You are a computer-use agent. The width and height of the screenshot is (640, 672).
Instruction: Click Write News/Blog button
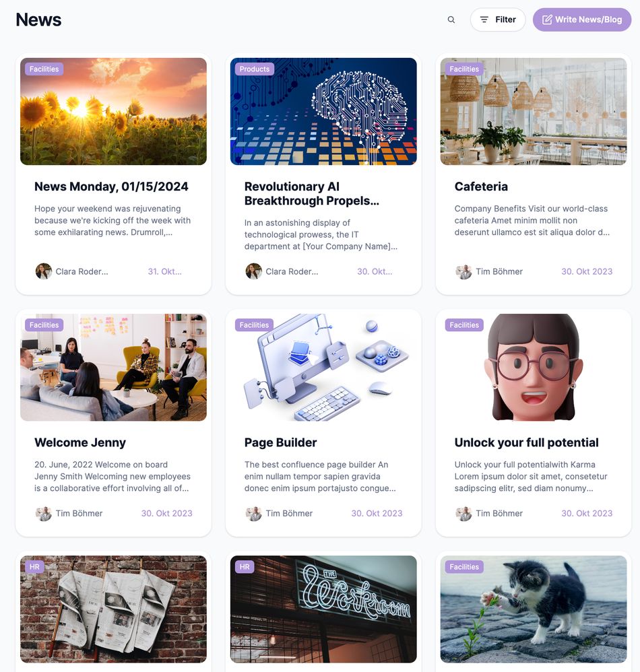click(581, 20)
